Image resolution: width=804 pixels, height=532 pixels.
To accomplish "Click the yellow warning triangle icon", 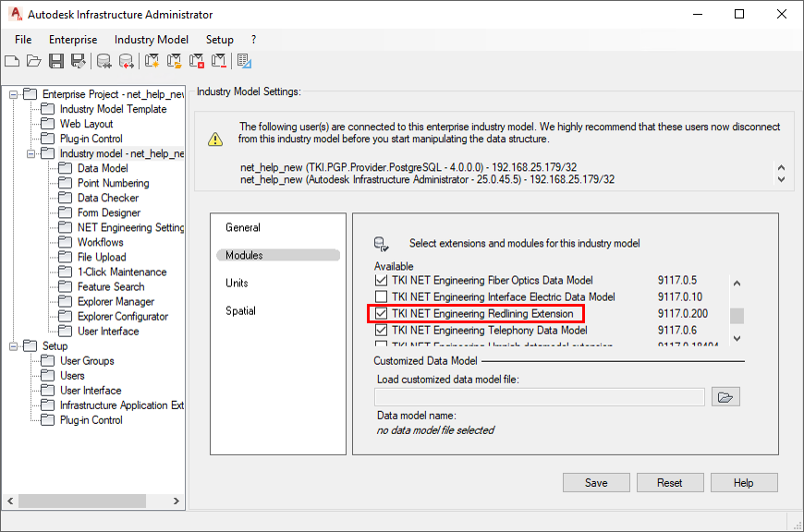I will point(215,139).
